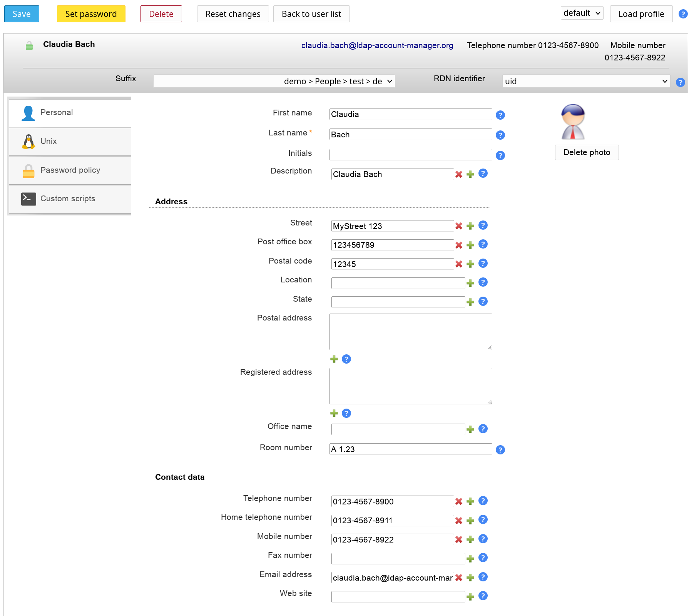Open help for First name field
The height and width of the screenshot is (616, 694).
pos(500,115)
